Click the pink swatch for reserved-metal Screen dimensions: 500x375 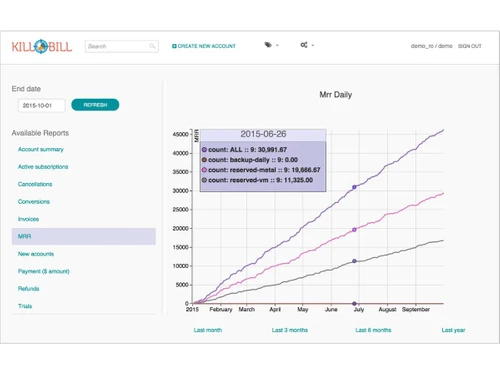point(204,170)
